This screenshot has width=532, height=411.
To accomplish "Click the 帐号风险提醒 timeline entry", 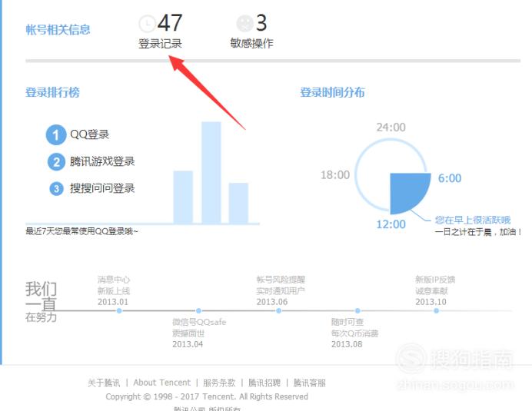I will click(x=281, y=290).
